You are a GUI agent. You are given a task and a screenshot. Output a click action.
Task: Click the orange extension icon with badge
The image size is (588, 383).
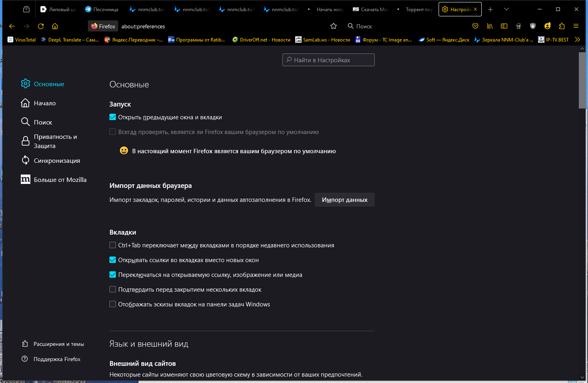547,26
